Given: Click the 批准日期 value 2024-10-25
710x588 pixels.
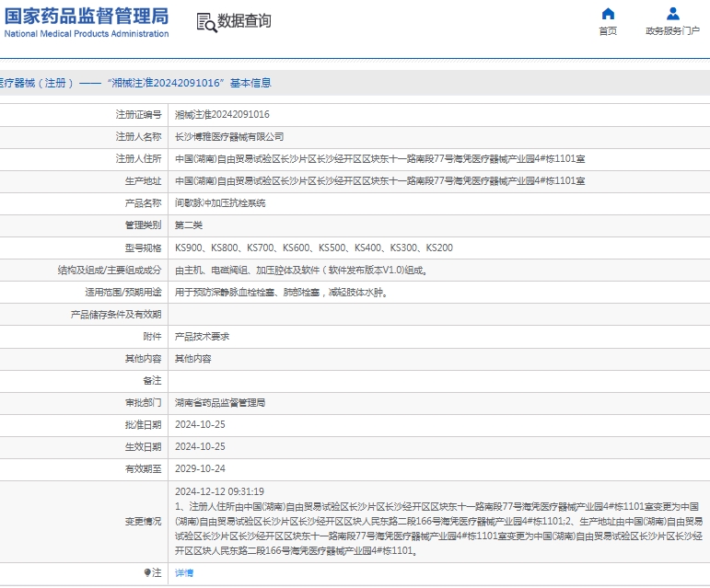Looking at the screenshot, I should [x=200, y=425].
